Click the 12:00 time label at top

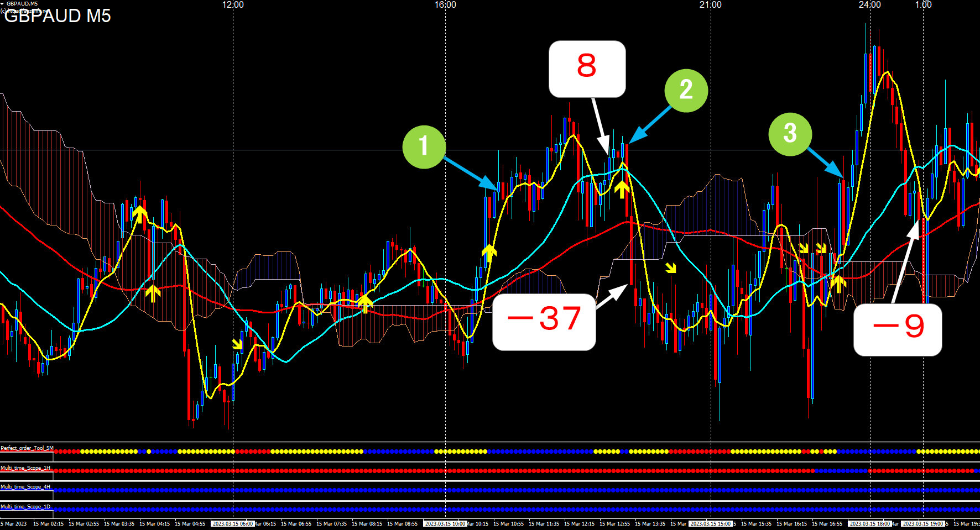233,5
